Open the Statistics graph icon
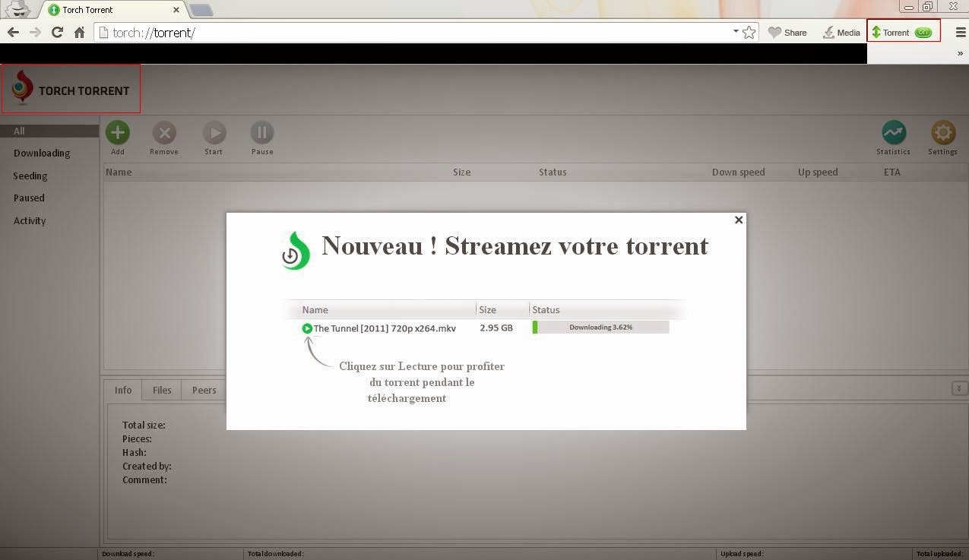 pyautogui.click(x=893, y=133)
